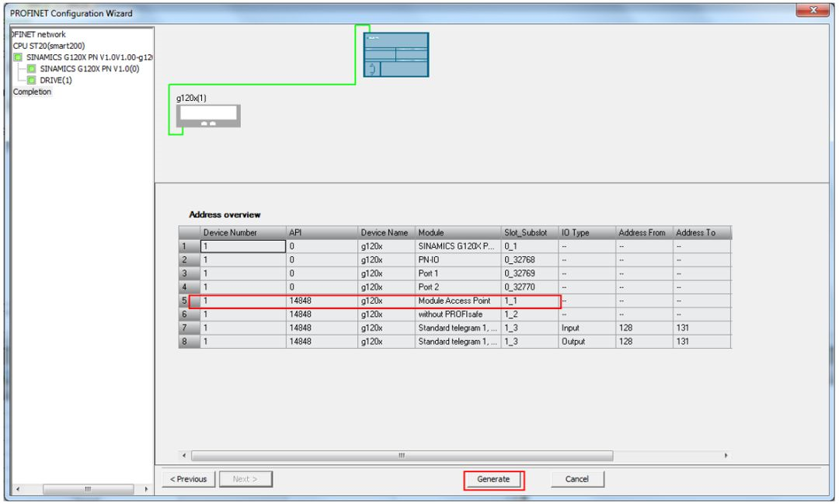Image resolution: width=839 pixels, height=504 pixels.
Task: Select the PROFINET network tree entry
Action: tap(39, 34)
